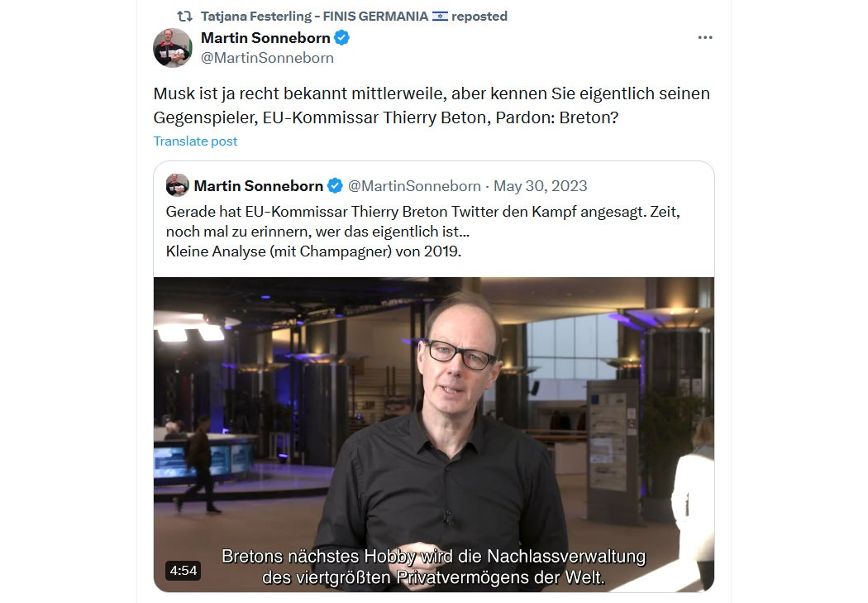Open the quoted post's Martin Sonneborn name
This screenshot has height=603, width=868.
point(259,185)
